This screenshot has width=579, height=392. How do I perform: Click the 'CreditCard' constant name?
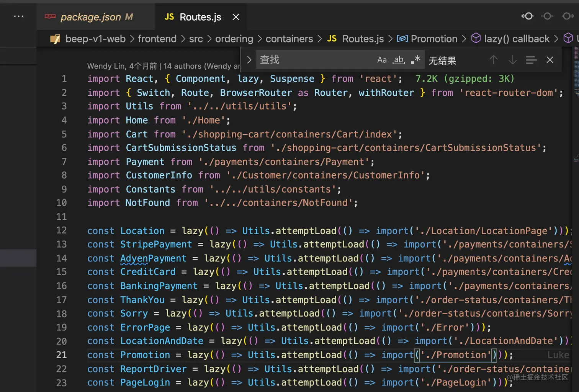[x=148, y=272]
